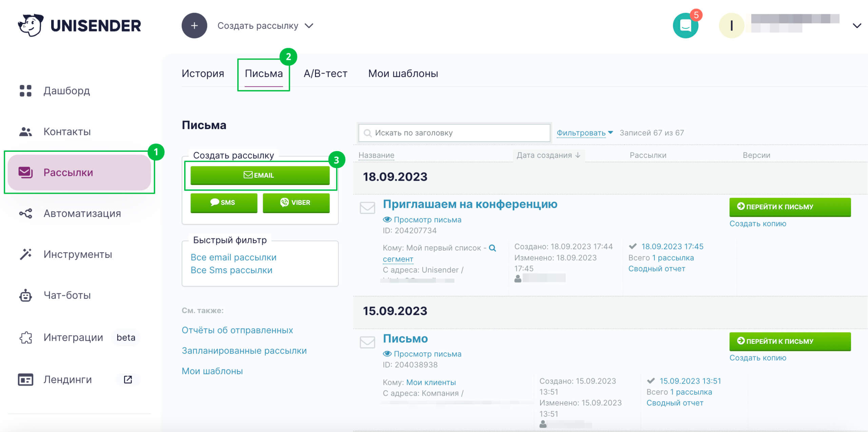
Task: Click the round plus icon button
Action: point(194,26)
